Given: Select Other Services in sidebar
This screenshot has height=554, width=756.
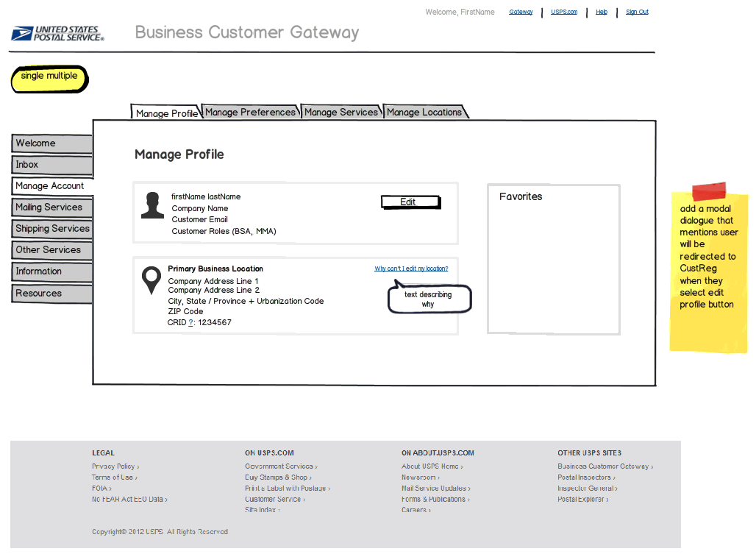Looking at the screenshot, I should pos(51,249).
